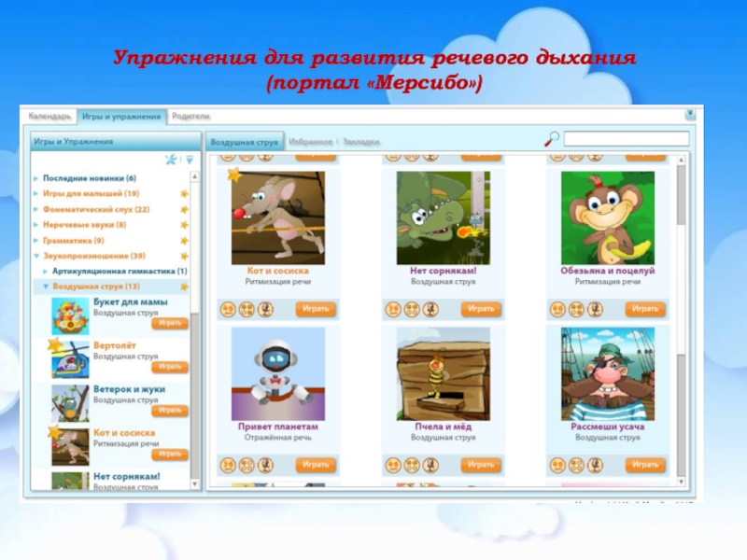The width and height of the screenshot is (747, 560).
Task: Click the star beside Неречевые звуки
Action: pos(184,225)
